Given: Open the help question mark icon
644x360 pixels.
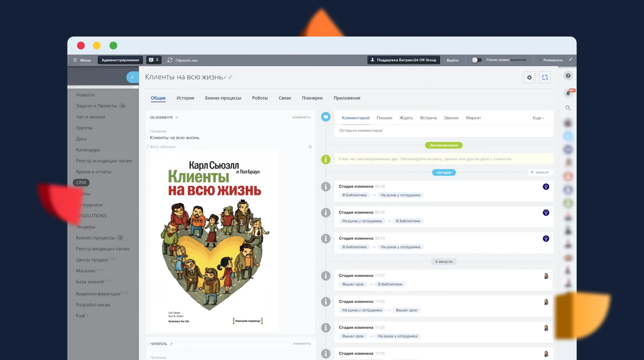Looking at the screenshot, I should (568, 76).
